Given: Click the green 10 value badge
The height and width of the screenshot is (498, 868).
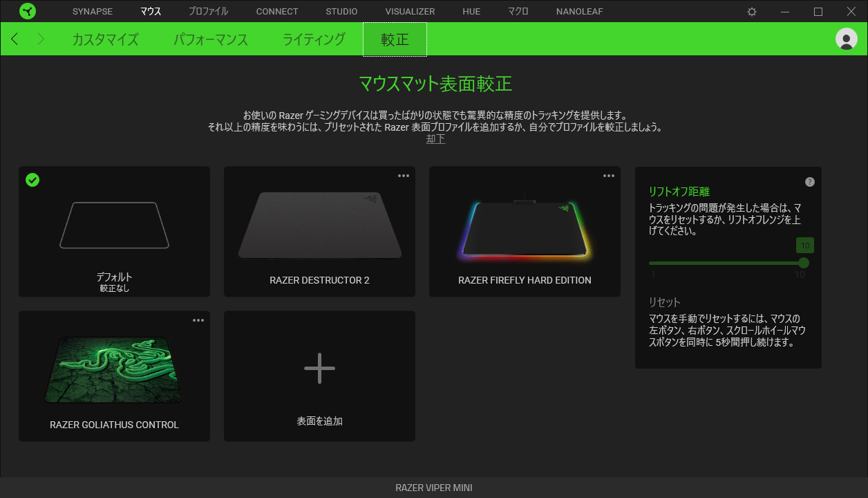Looking at the screenshot, I should click(x=804, y=246).
